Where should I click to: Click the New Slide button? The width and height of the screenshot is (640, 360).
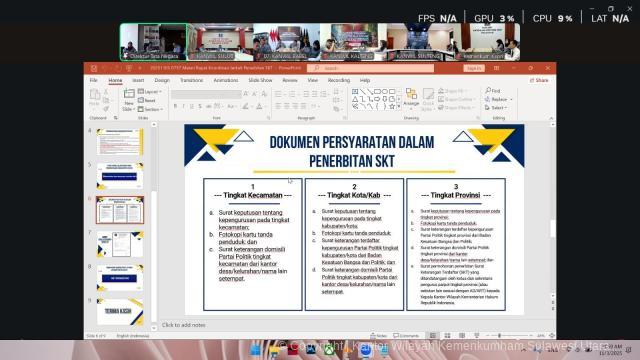129,100
